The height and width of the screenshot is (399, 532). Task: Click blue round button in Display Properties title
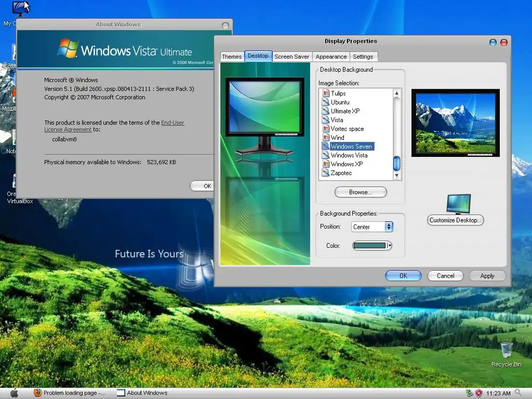coord(493,43)
